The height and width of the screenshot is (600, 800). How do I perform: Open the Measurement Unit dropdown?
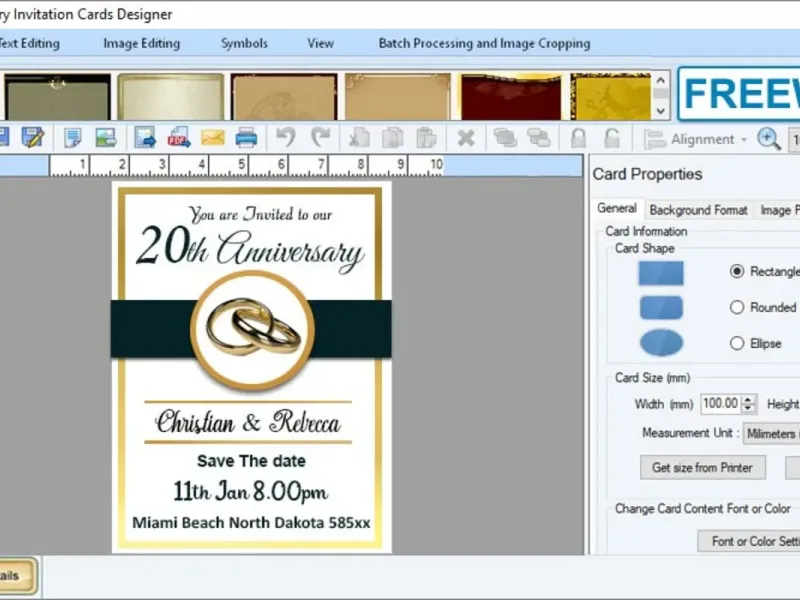coord(772,433)
